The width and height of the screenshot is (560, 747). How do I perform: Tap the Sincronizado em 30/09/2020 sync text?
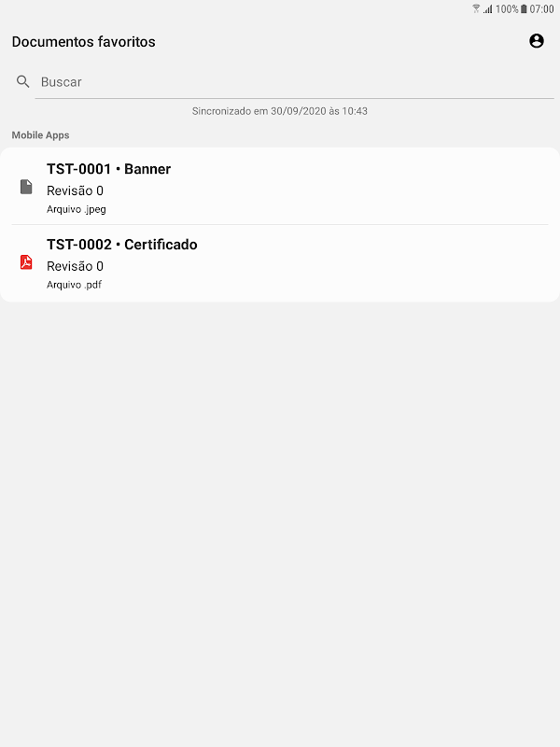pos(279,111)
